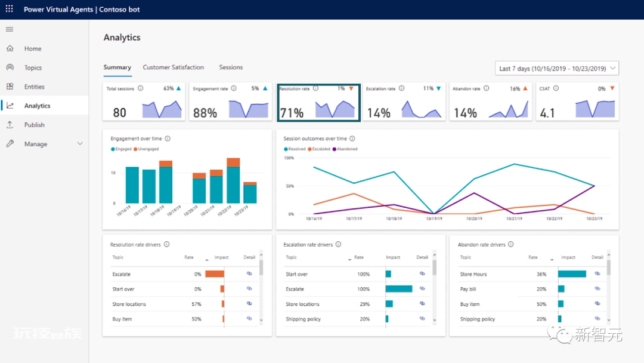Viewport: 644px width, 363px height.
Task: Show info for Resolution rate drivers
Action: (x=167, y=244)
